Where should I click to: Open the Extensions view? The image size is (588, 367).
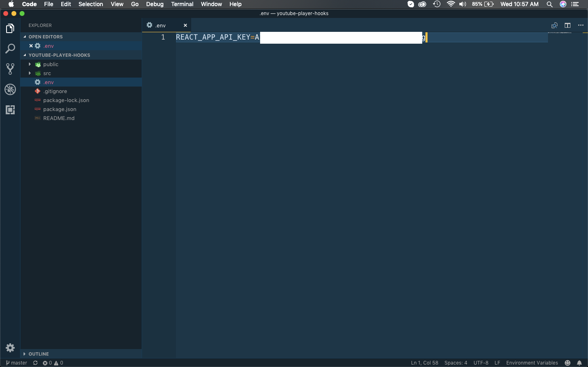click(x=10, y=110)
